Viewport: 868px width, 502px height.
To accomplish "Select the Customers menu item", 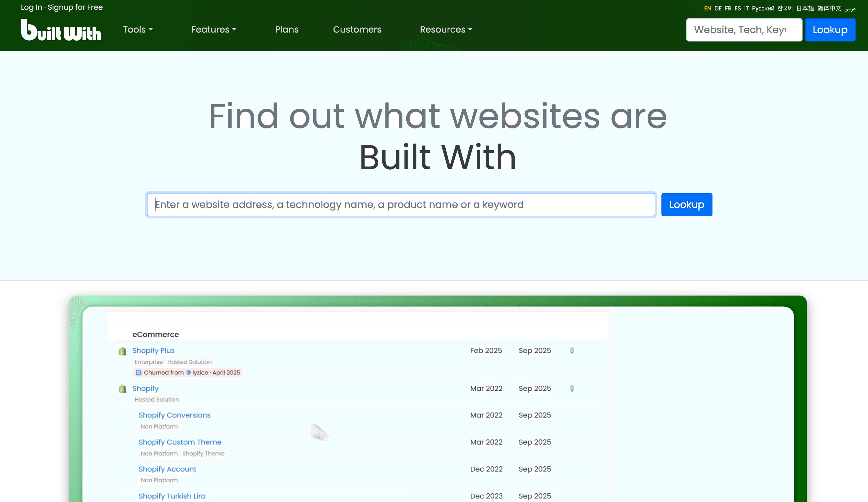I will [x=357, y=29].
